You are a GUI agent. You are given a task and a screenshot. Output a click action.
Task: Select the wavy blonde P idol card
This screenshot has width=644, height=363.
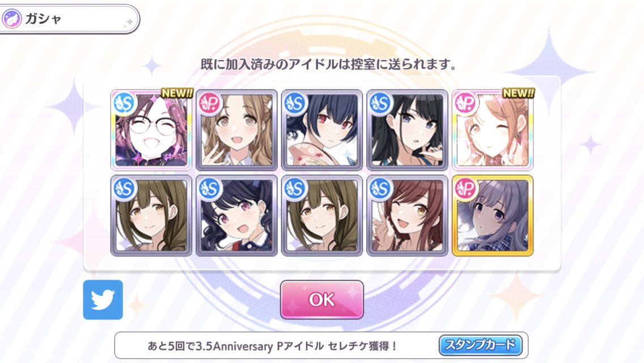point(236,130)
